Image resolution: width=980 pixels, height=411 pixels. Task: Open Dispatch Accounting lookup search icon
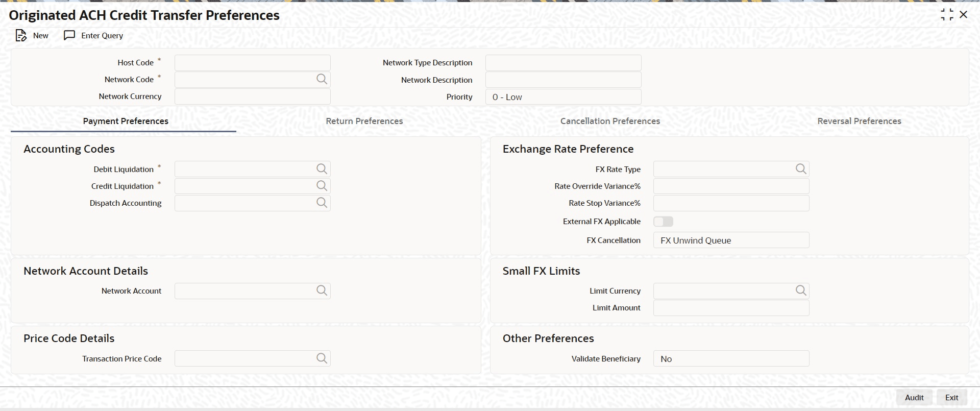tap(322, 203)
